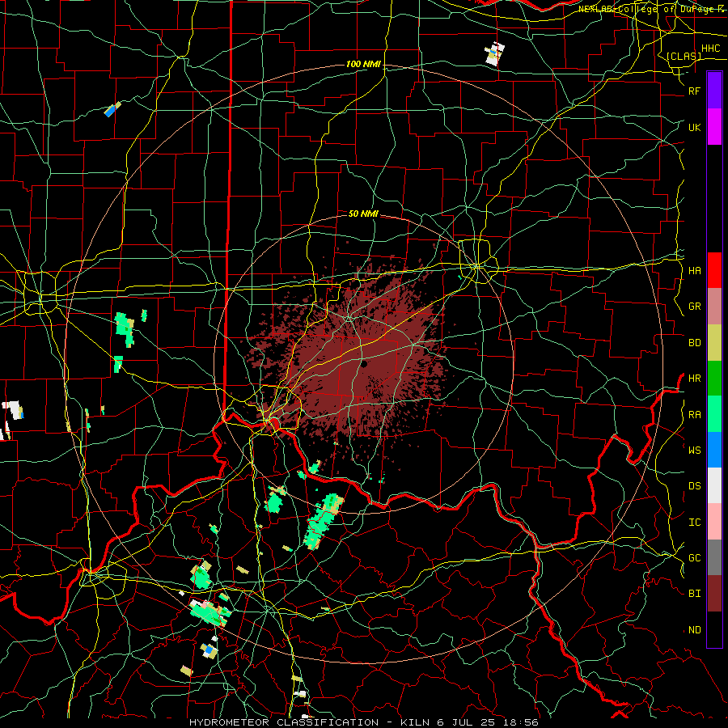Click the white DS legend swatch
Viewport: 728px width, 728px height.
click(x=714, y=485)
